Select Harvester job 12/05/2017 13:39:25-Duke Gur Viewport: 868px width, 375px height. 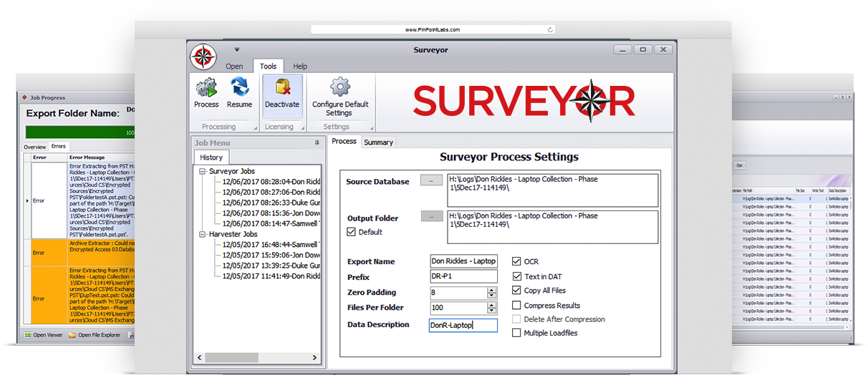271,266
